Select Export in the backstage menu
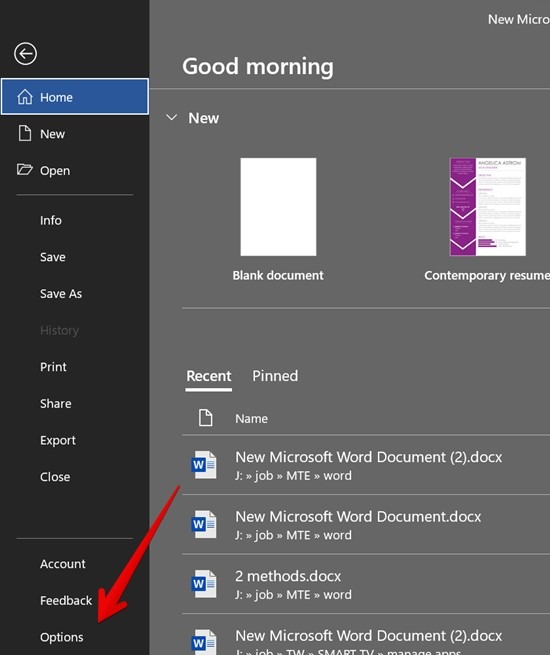This screenshot has width=550, height=655. [x=58, y=440]
